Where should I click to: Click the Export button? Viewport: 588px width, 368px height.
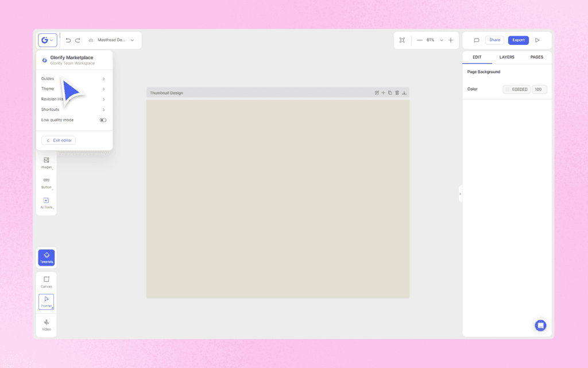(x=518, y=40)
